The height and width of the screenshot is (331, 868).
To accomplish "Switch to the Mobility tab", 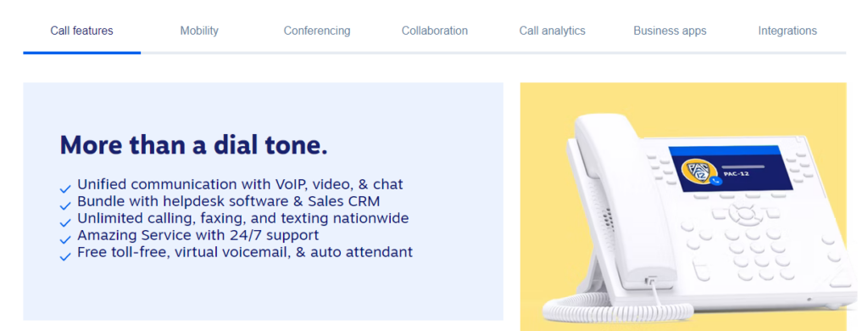I will [199, 31].
